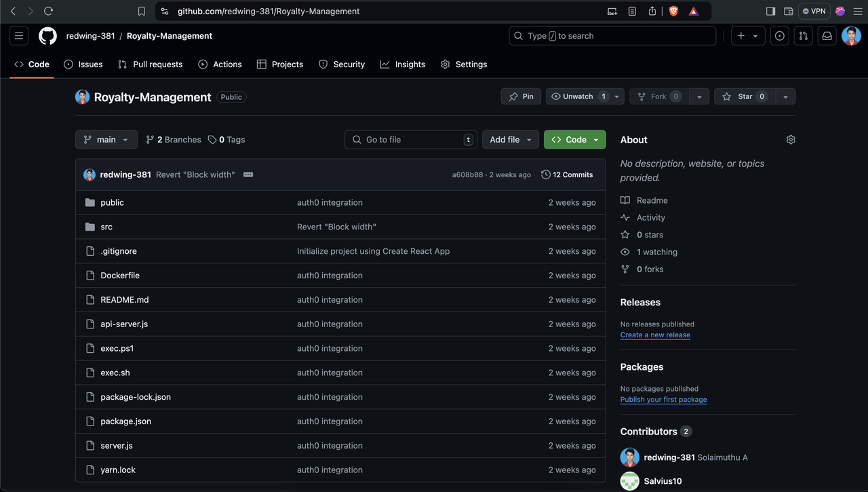Screen dimensions: 868x492
Task: Open the user profile avatar menu
Action: coord(851,36)
